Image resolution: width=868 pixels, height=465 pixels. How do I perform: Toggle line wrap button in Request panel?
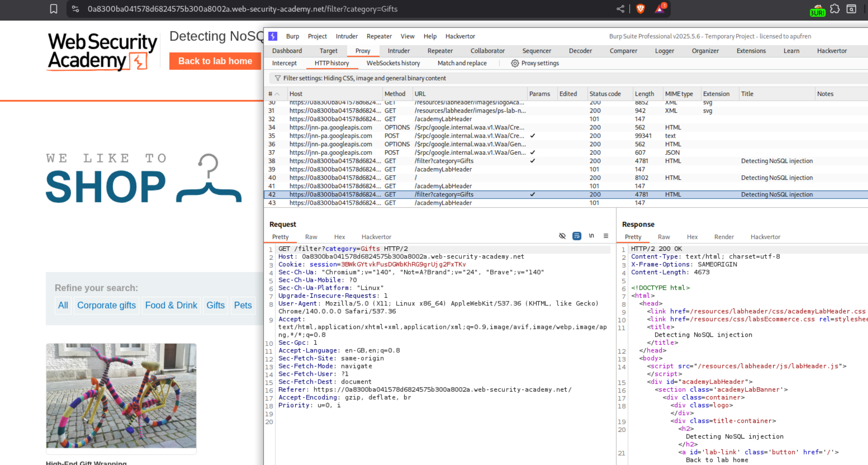pyautogui.click(x=577, y=236)
